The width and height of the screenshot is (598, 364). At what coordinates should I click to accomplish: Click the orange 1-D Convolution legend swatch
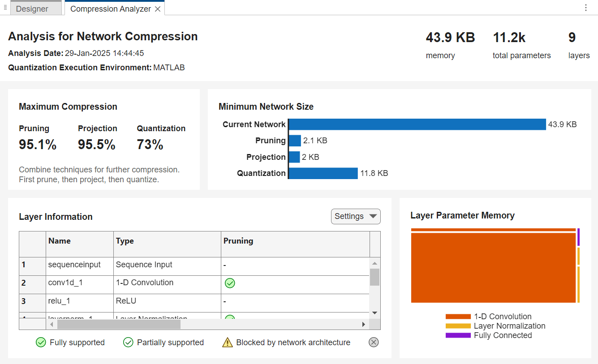[458, 317]
